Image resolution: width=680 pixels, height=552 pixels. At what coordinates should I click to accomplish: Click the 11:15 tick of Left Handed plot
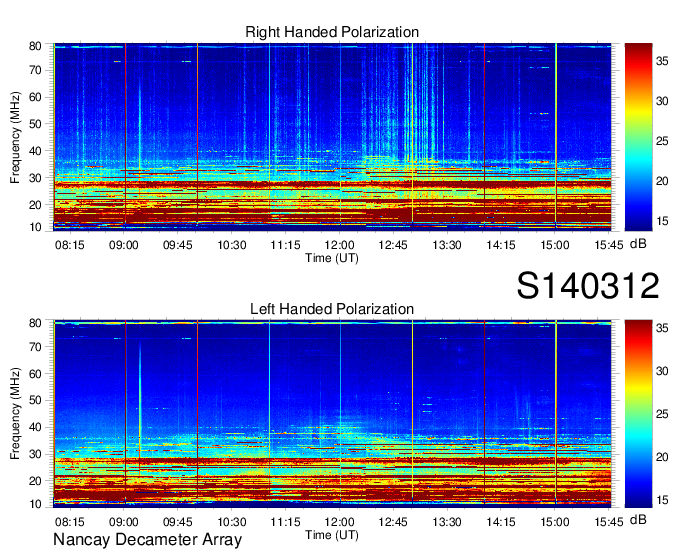[285, 522]
